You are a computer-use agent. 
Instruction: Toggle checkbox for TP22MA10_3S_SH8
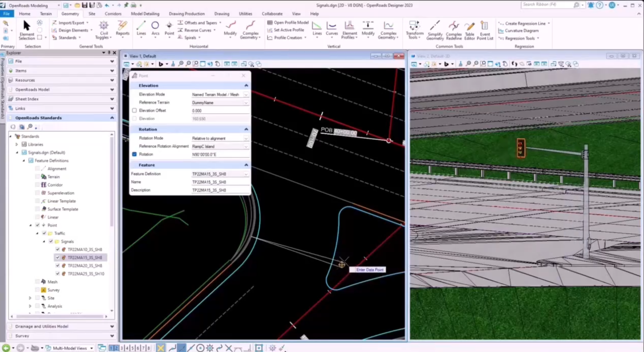[x=58, y=249]
